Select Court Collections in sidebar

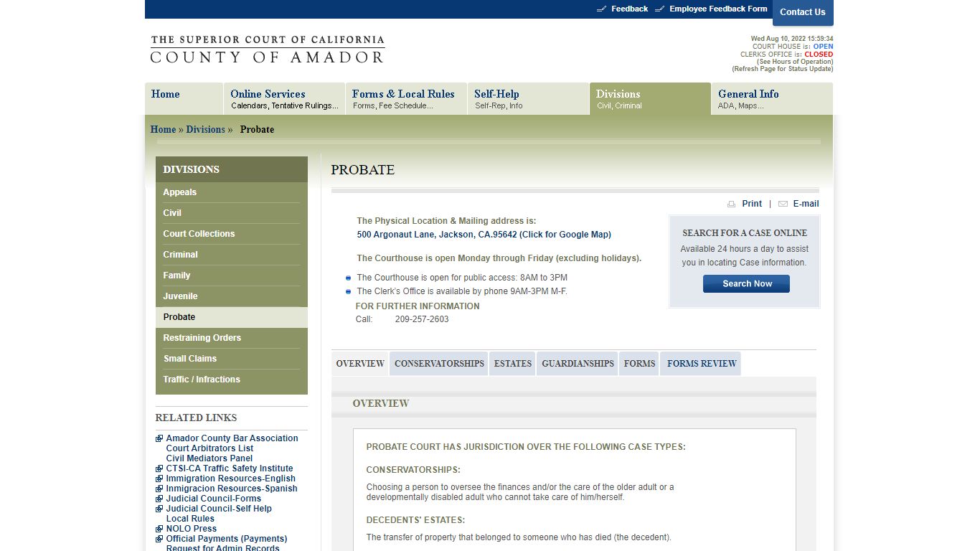coord(232,234)
